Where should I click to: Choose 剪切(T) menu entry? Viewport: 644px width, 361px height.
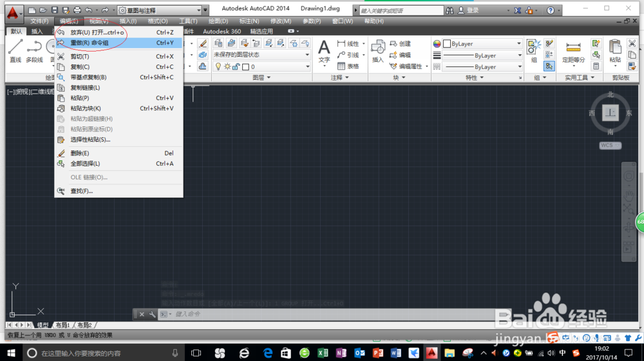118,56
